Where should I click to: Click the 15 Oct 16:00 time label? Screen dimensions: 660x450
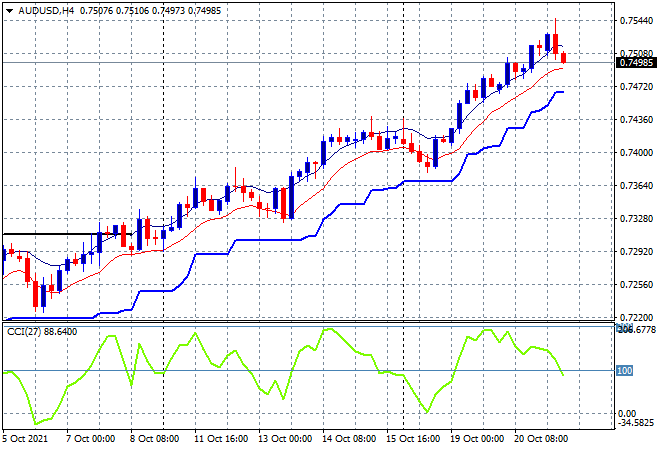[413, 439]
